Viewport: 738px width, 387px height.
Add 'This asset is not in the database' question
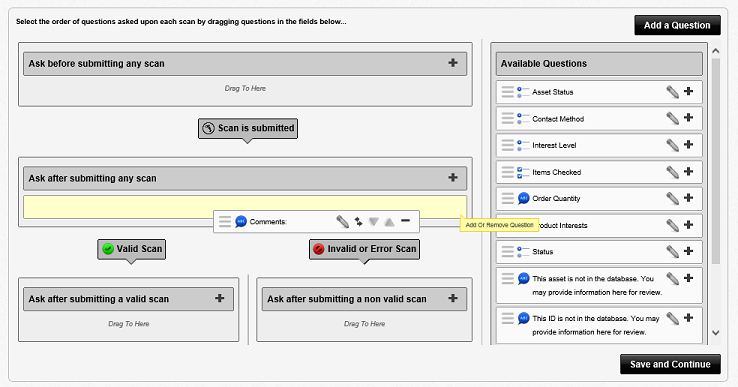pyautogui.click(x=688, y=278)
